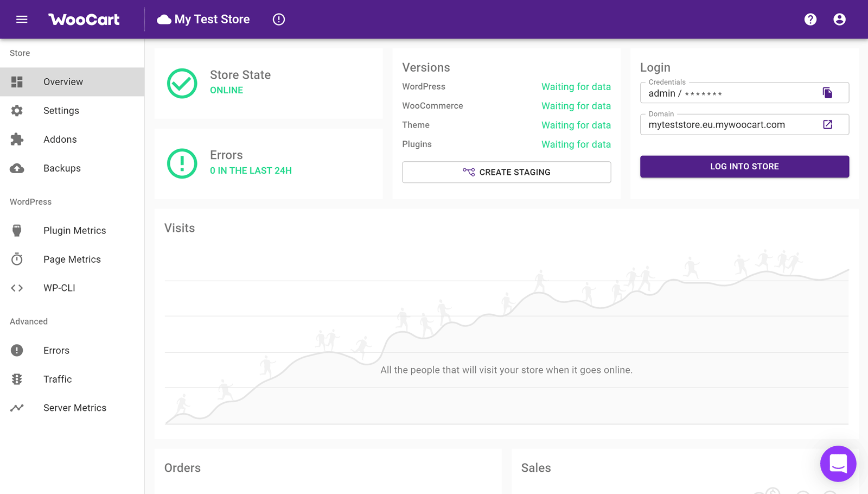Open the hamburger menu icon
The width and height of the screenshot is (868, 494).
[x=22, y=20]
